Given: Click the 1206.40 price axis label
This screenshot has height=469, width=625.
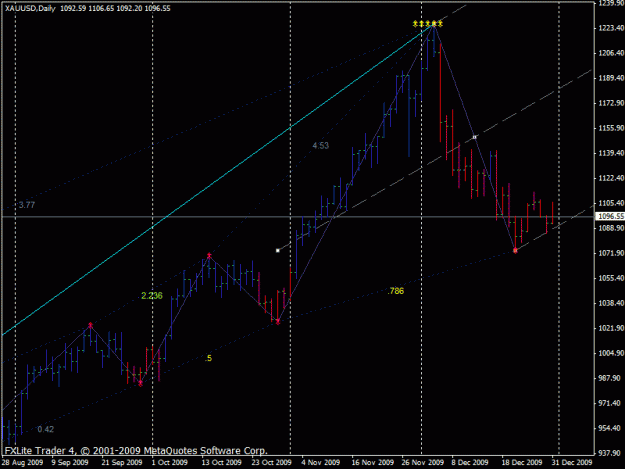Looking at the screenshot, I should (611, 53).
